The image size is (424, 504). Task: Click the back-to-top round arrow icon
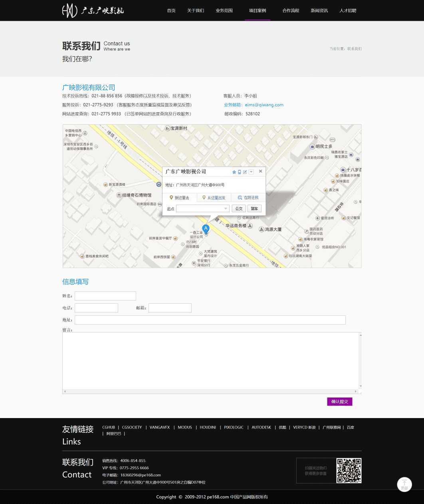404,484
